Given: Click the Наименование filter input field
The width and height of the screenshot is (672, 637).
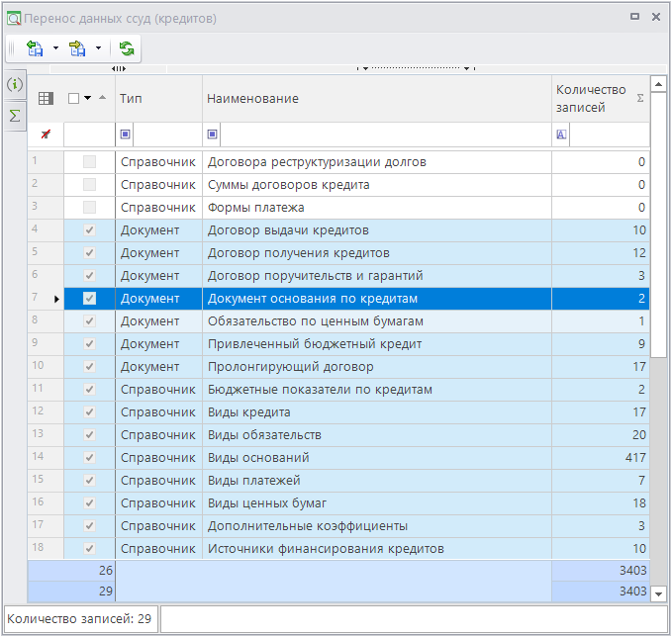Looking at the screenshot, I should click(384, 135).
